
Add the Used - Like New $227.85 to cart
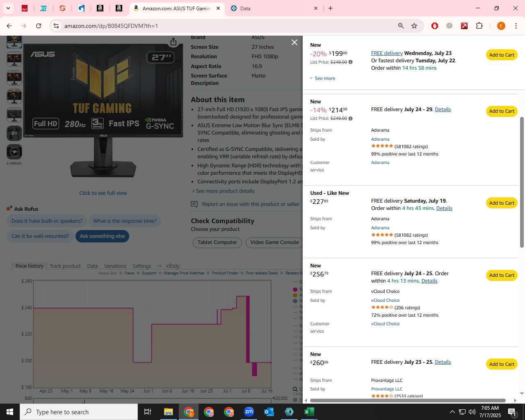click(x=502, y=203)
